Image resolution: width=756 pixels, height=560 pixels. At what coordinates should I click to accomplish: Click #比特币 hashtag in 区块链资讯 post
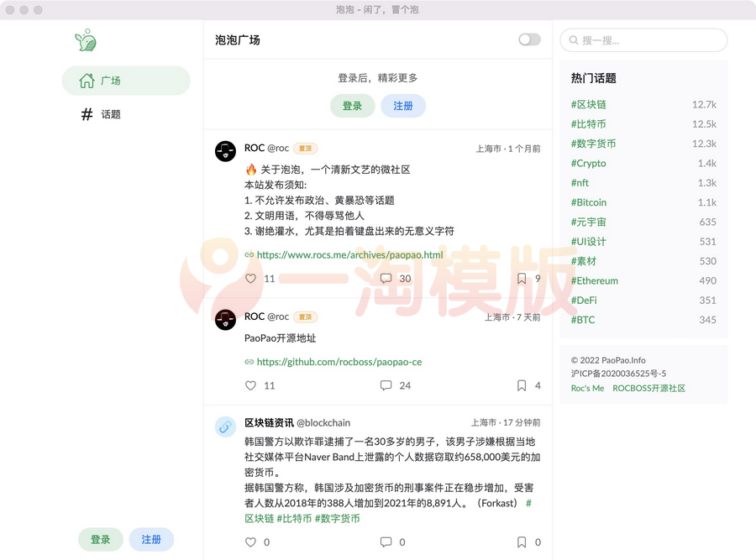(x=294, y=519)
